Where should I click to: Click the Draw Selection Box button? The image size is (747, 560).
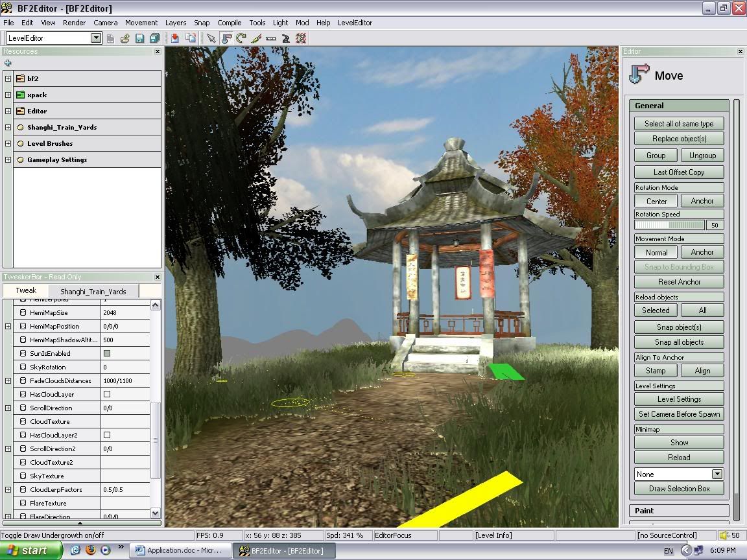pos(679,489)
